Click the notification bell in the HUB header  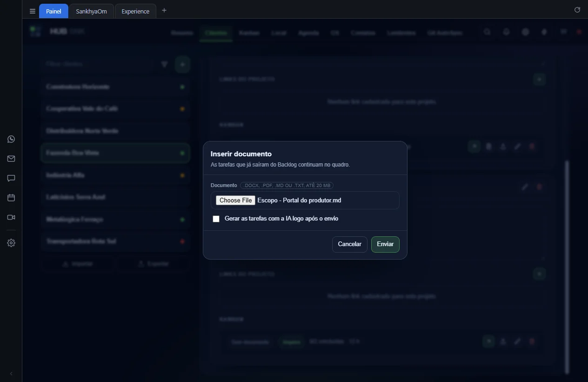pyautogui.click(x=506, y=32)
